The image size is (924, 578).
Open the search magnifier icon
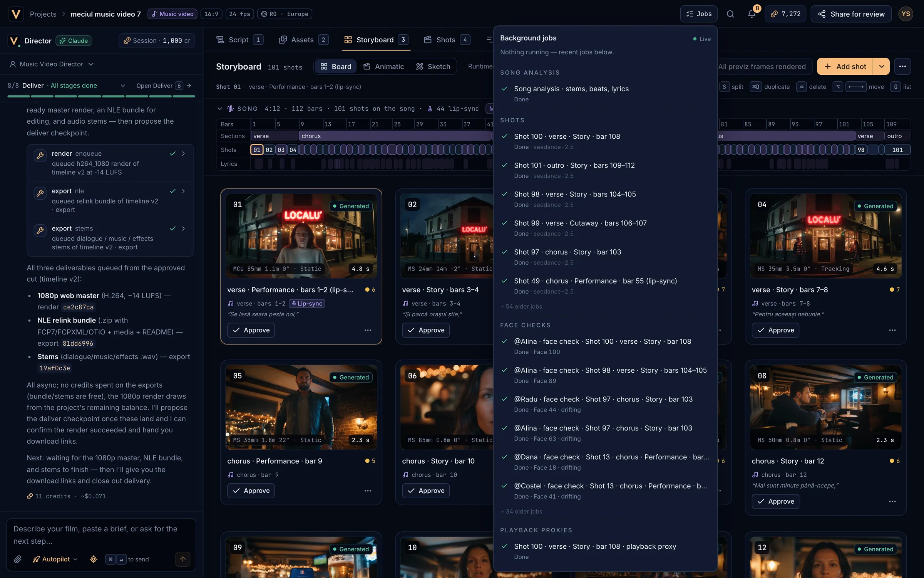coord(730,14)
